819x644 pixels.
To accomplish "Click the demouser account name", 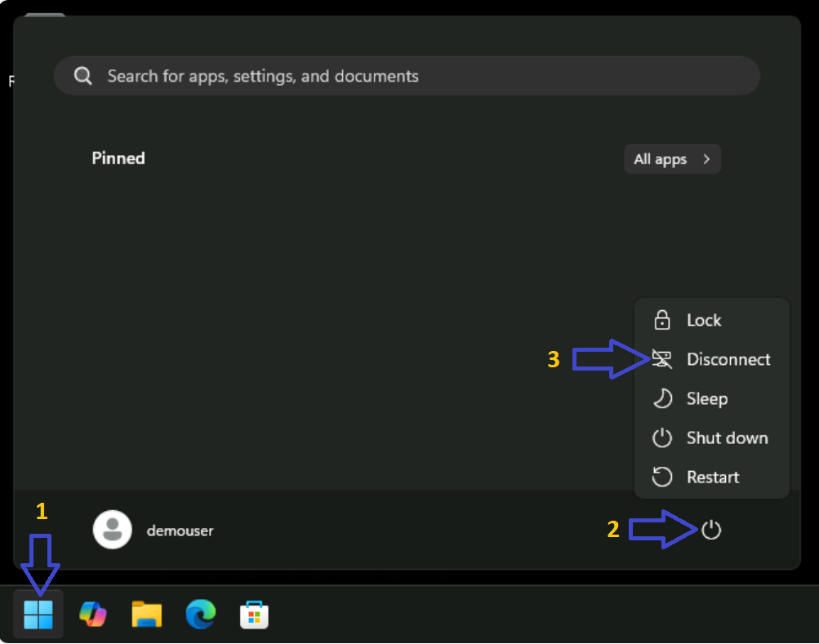I will 180,531.
